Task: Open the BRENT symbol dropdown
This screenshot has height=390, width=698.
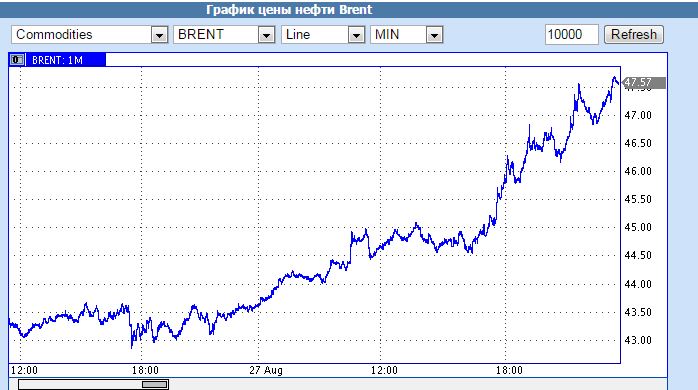Action: click(x=224, y=35)
